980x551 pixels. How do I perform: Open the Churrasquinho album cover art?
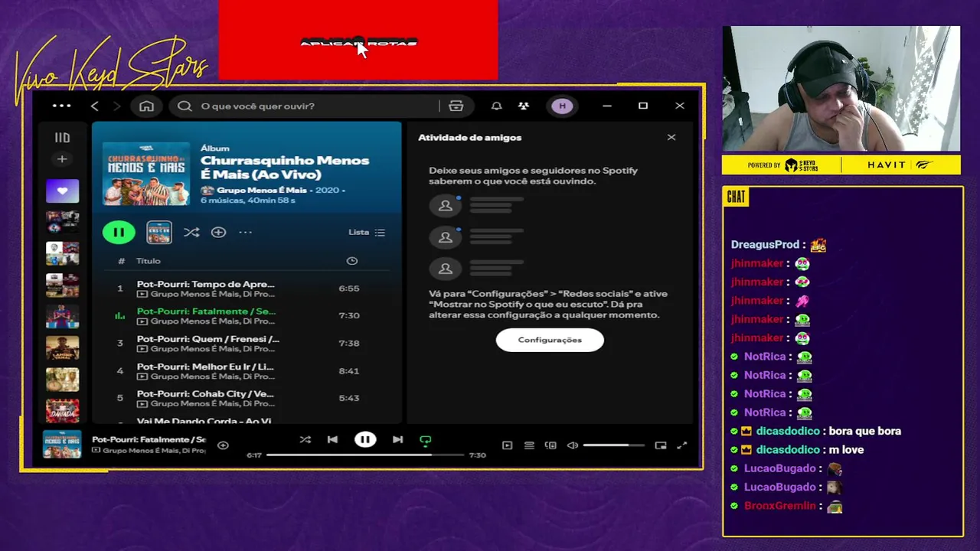[x=146, y=174]
